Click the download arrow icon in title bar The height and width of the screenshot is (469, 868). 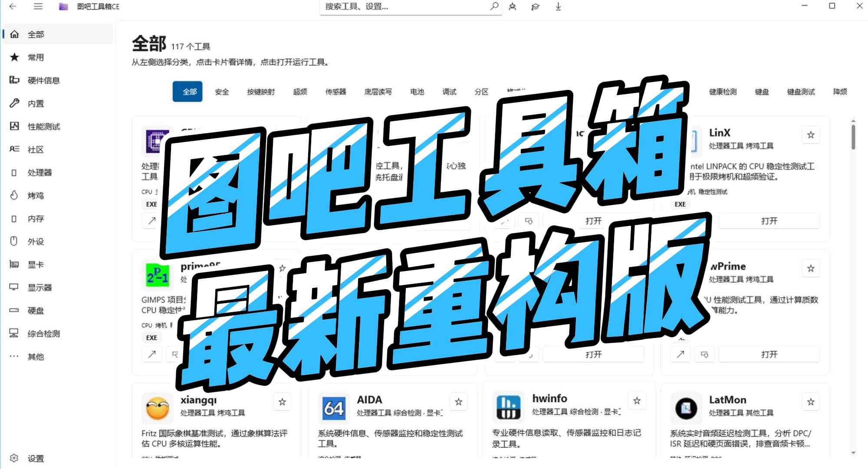558,7
